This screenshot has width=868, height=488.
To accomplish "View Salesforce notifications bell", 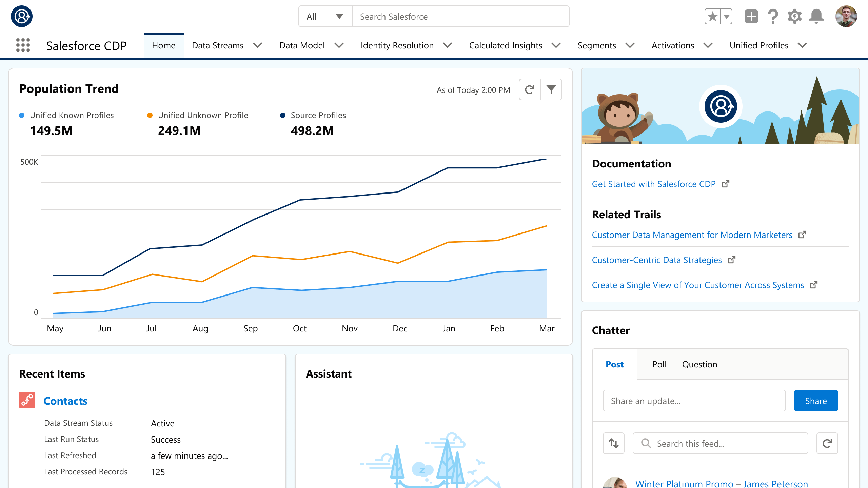I will 816,16.
